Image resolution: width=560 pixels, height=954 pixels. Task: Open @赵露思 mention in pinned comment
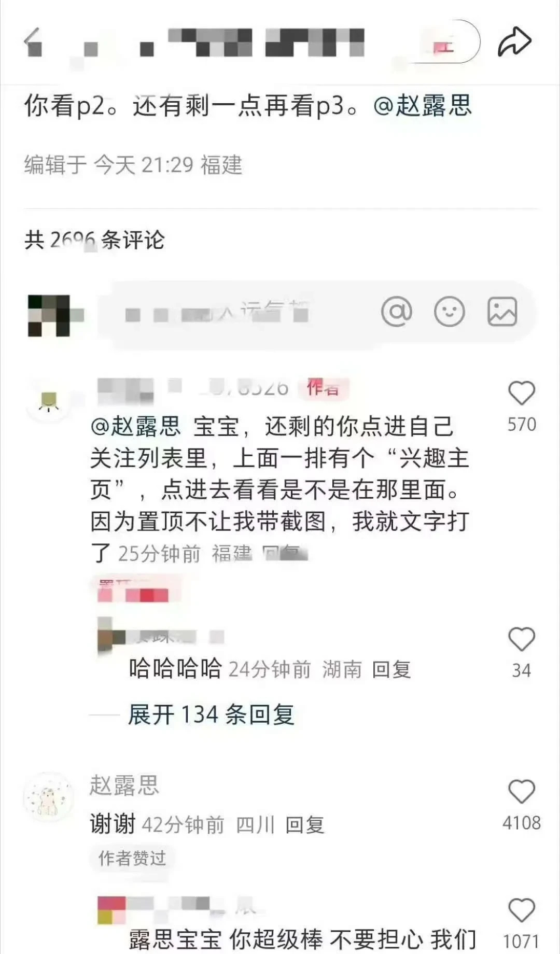[135, 426]
